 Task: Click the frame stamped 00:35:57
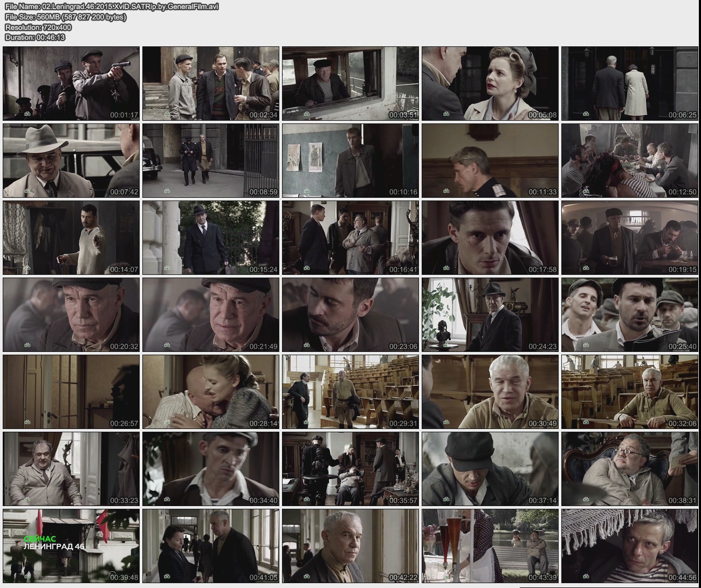[350, 469]
